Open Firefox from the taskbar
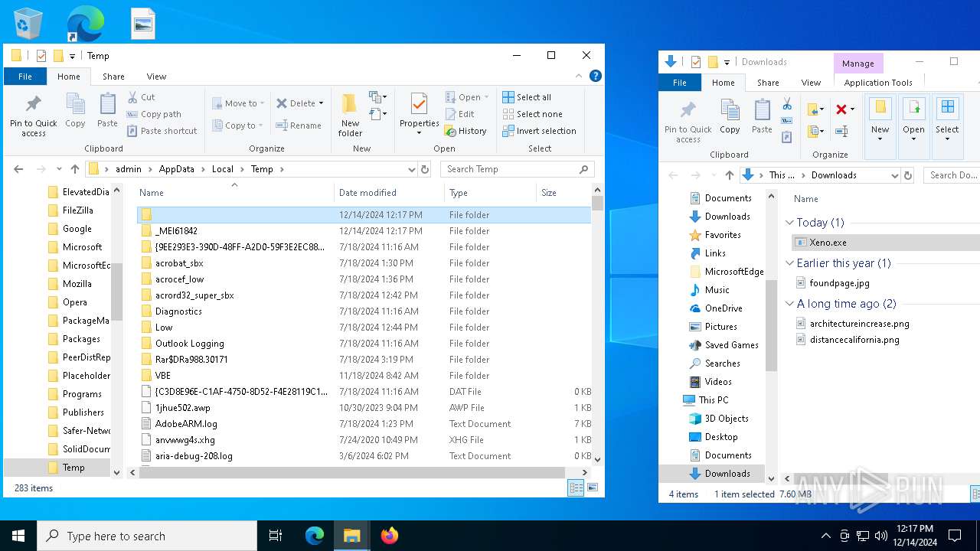The height and width of the screenshot is (551, 980). [389, 536]
